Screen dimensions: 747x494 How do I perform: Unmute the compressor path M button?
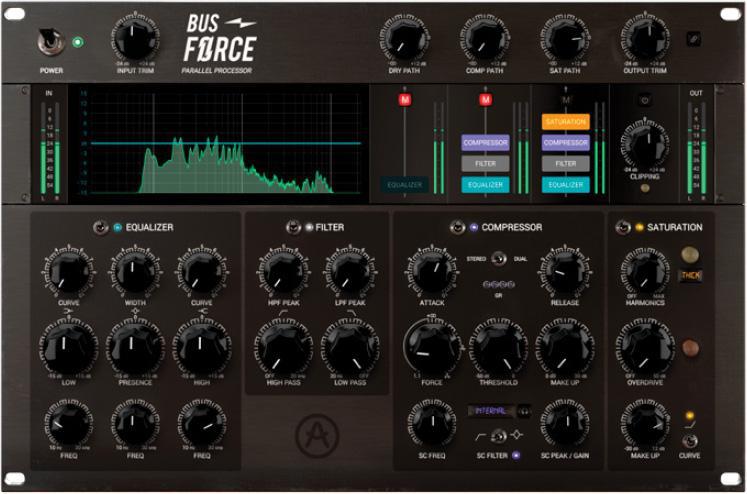point(485,100)
